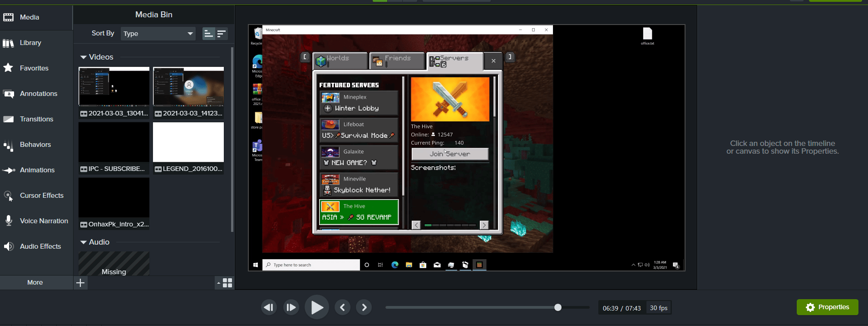Collapse the Audio section
868x326 pixels.
(84, 242)
